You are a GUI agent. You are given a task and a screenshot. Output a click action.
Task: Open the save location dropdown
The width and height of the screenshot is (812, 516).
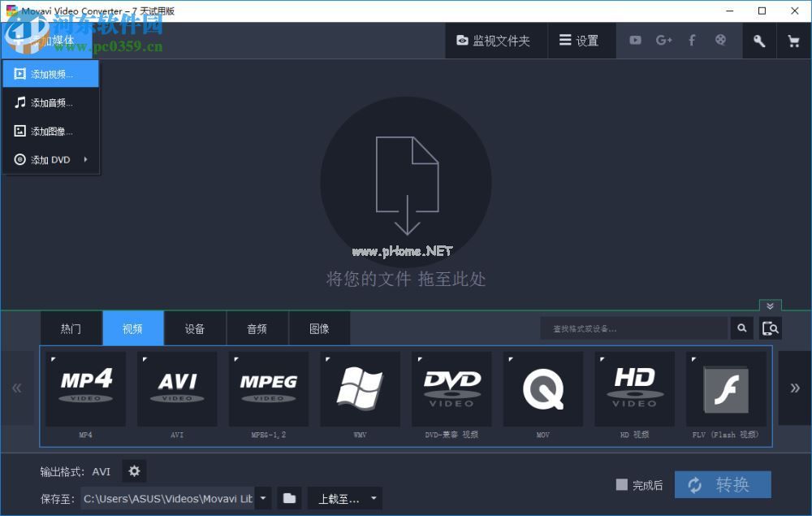(262, 498)
